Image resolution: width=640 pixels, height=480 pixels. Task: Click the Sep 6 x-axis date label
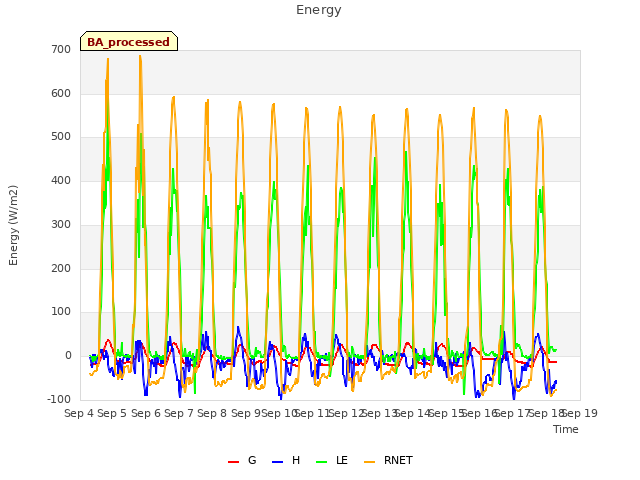coord(146,413)
